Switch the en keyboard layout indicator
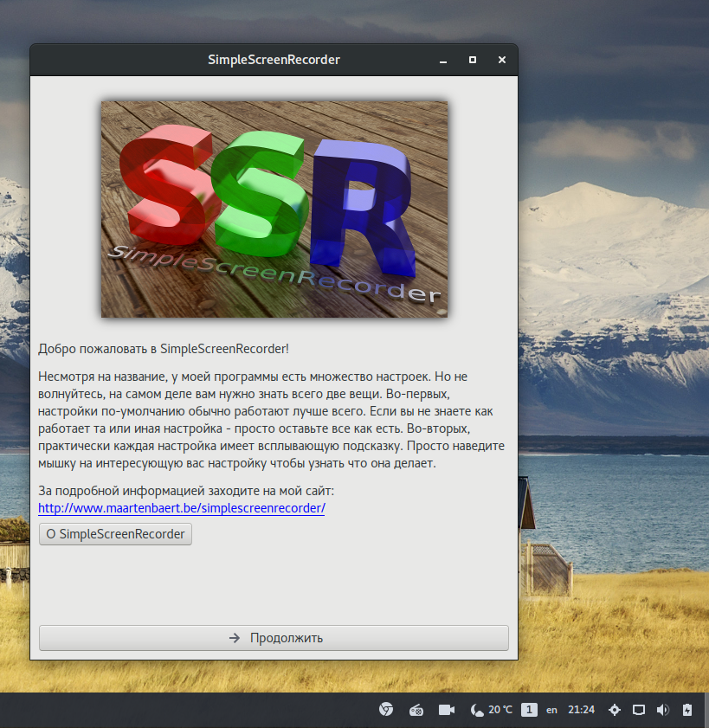The image size is (709, 728). (551, 710)
